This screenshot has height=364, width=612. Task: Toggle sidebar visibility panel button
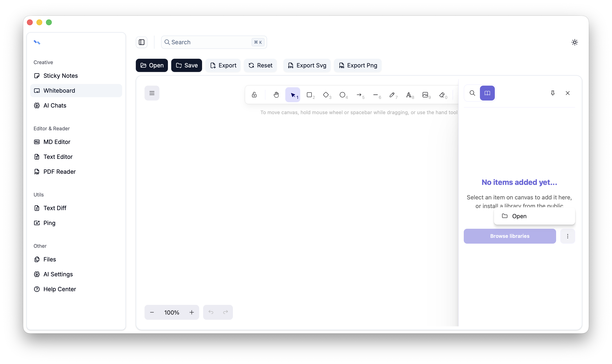[142, 42]
